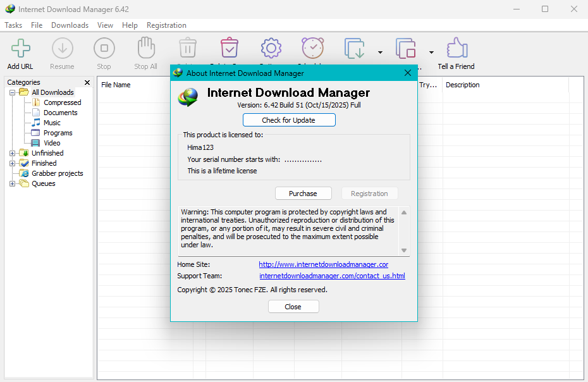Screen dimensions: 588x382
Task: Click the All Downloads folder icon
Action: click(x=24, y=92)
